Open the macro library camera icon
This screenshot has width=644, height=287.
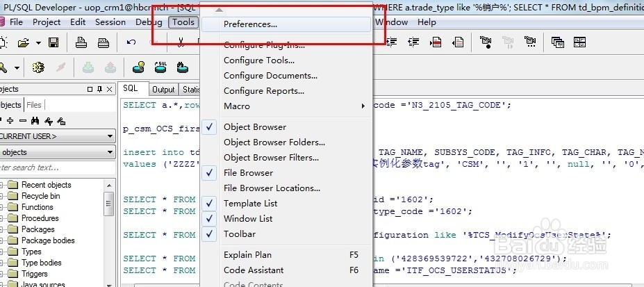(530, 42)
